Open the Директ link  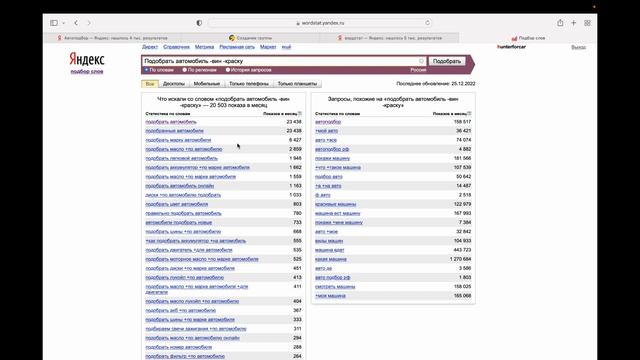pyautogui.click(x=150, y=47)
